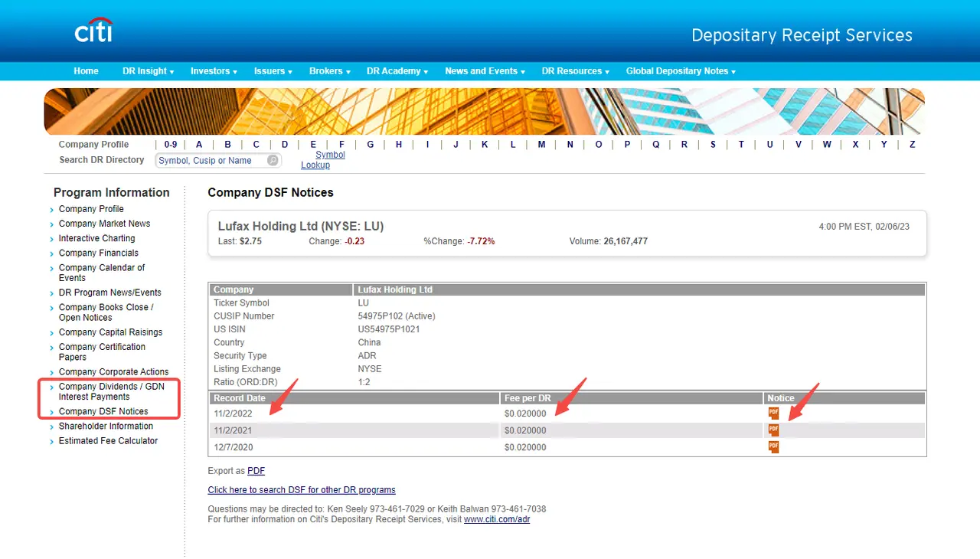Expand the DR Insight dropdown menu
Image resolution: width=980 pixels, height=559 pixels.
tap(148, 71)
